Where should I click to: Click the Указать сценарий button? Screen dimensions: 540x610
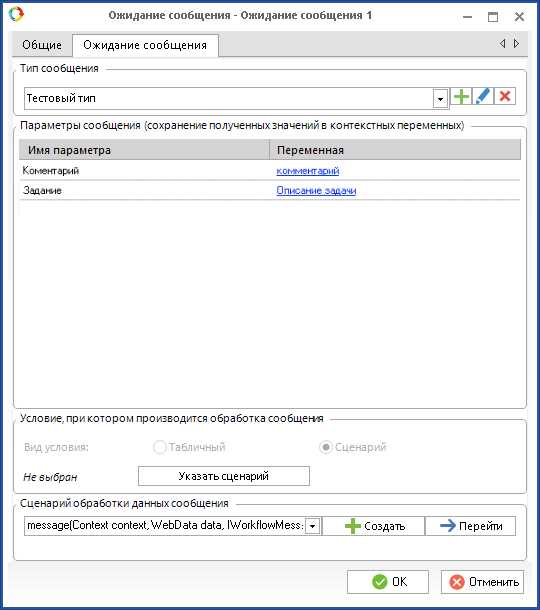pos(224,476)
